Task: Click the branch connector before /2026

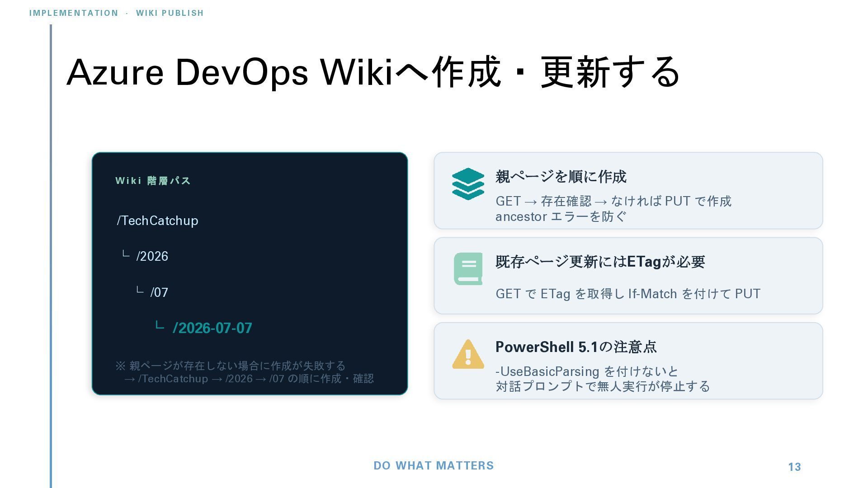Action: tap(126, 254)
